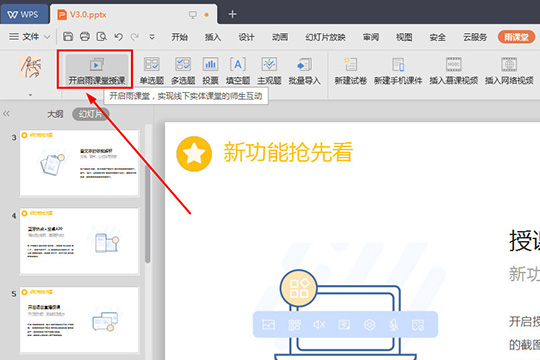Open the 视图 ribbon tab
Screen dimensions: 540x360
pos(404,37)
